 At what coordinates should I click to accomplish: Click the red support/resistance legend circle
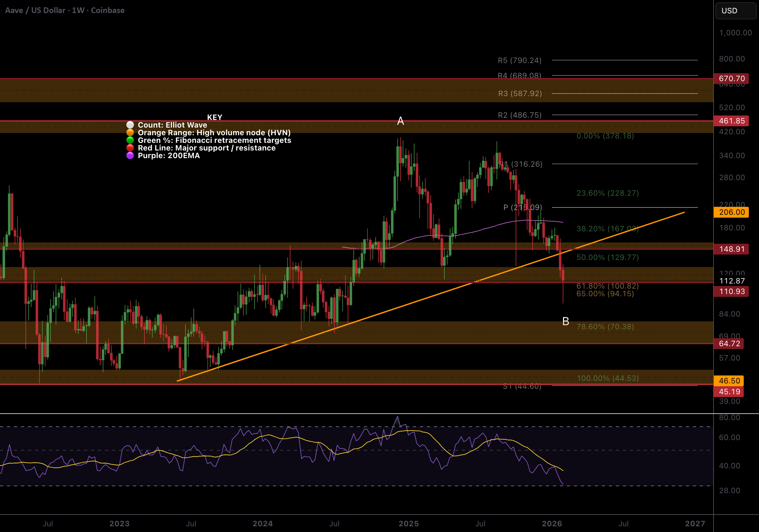click(x=130, y=148)
